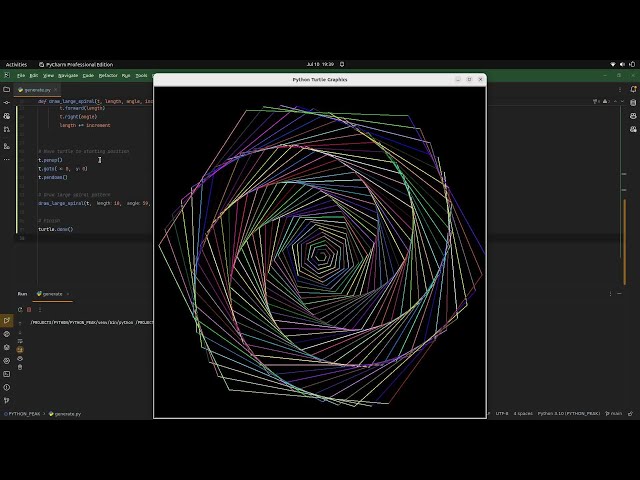This screenshot has width=640, height=480.
Task: Open Run panel options kebab menu
Action: coord(611,294)
